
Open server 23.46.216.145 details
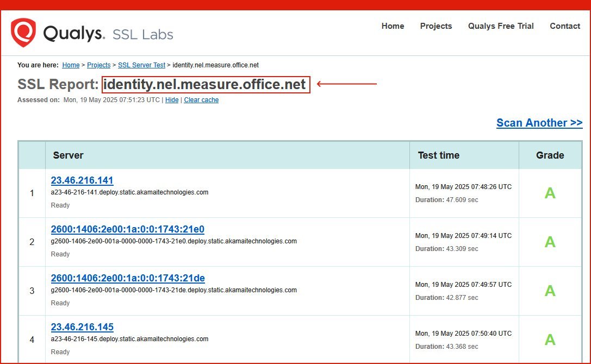(x=82, y=327)
